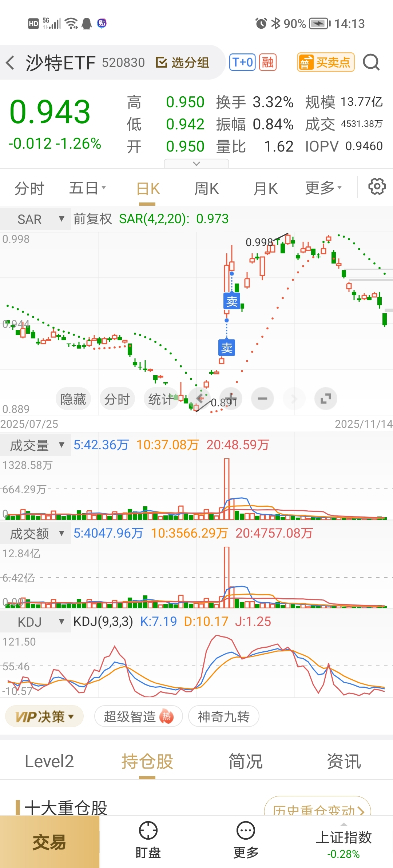
Task: Open VIP决策 dropdown
Action: pyautogui.click(x=44, y=716)
